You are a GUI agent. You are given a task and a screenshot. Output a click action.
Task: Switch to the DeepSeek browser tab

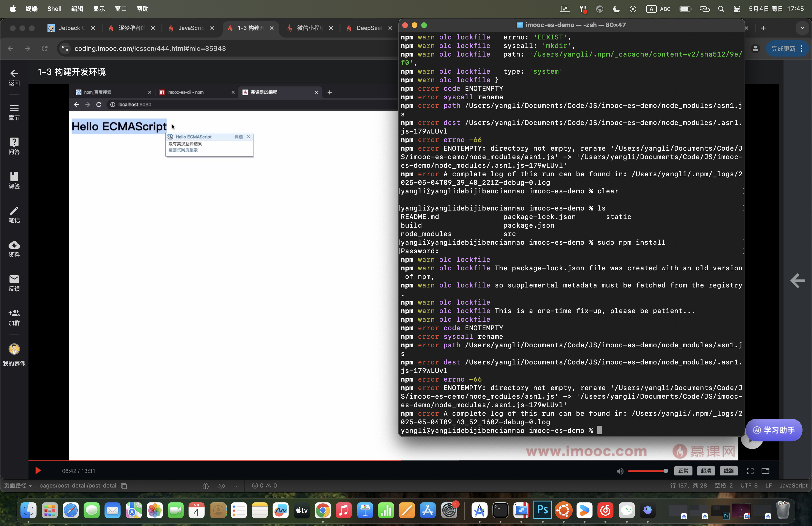pyautogui.click(x=368, y=28)
